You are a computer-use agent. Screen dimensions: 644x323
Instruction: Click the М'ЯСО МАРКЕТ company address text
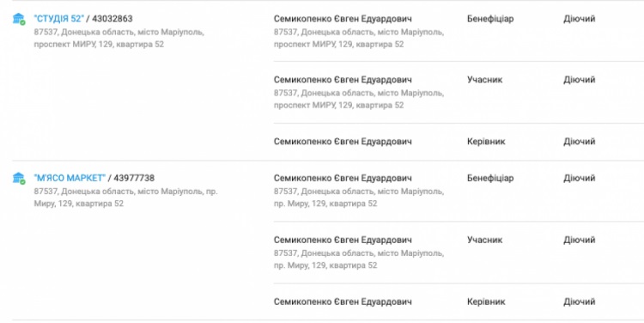pos(125,198)
